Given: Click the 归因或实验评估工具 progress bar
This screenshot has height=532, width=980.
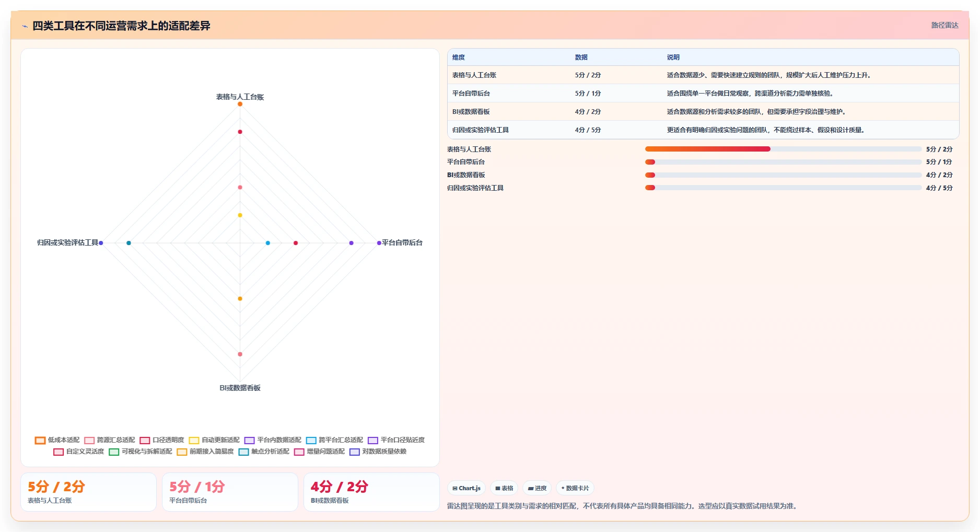Looking at the screenshot, I should click(783, 188).
